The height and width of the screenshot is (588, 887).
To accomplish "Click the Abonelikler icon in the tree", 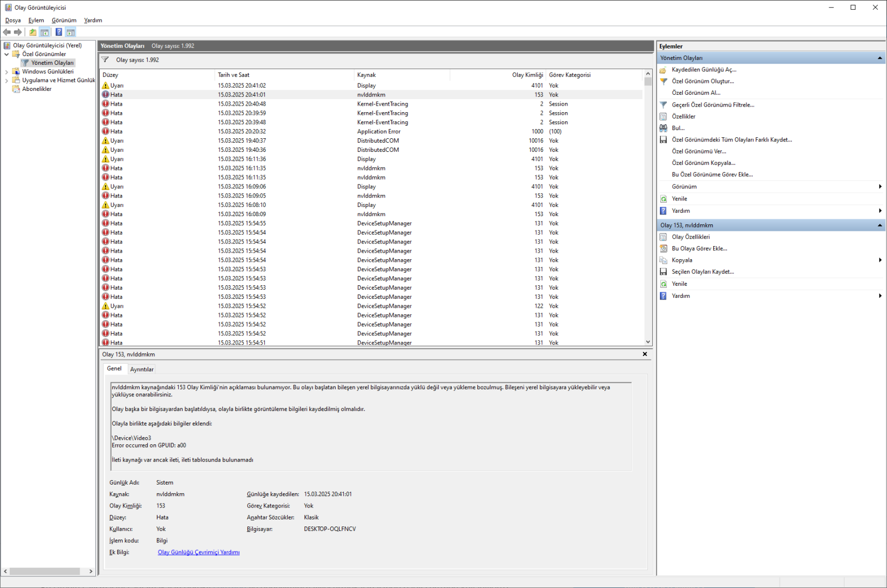I will pyautogui.click(x=16, y=89).
